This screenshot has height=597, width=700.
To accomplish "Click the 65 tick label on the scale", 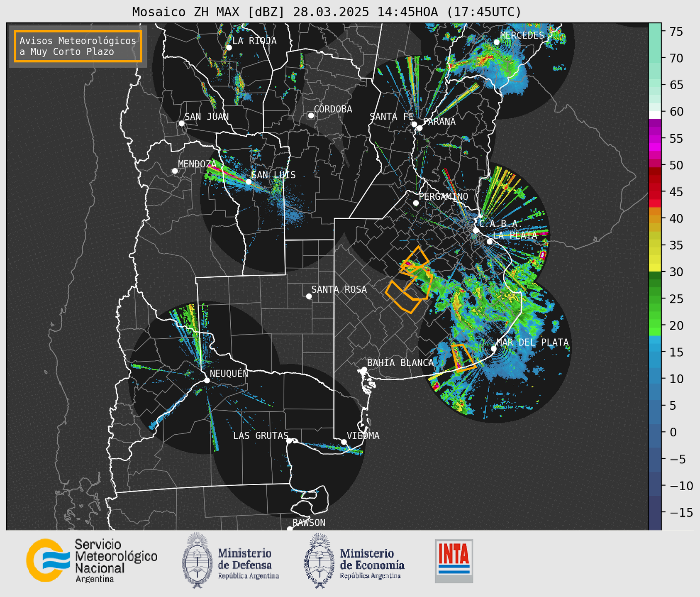I will coord(676,85).
